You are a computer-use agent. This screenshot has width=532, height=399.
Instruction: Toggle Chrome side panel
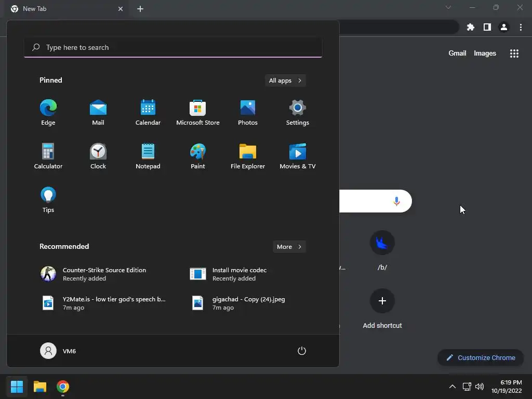[x=487, y=27]
